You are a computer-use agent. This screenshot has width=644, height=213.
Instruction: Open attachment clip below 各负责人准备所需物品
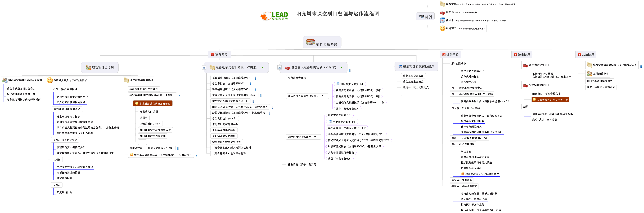(350, 71)
